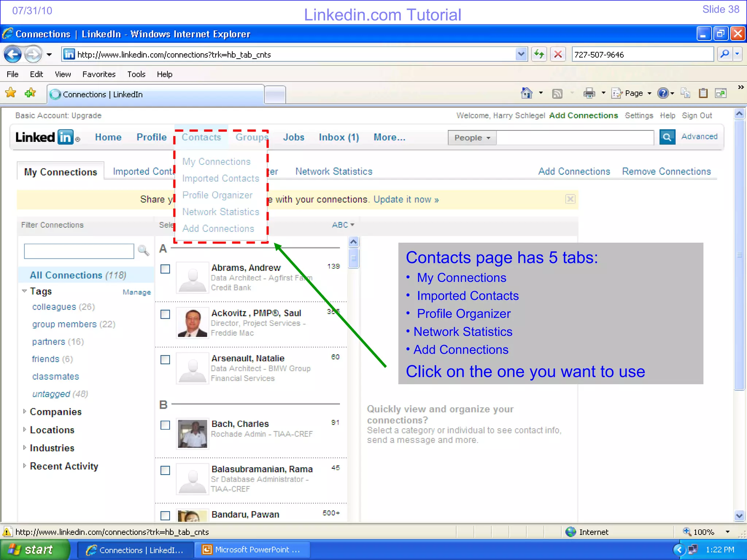The width and height of the screenshot is (747, 560).
Task: Click the last command bar icon before chevron
Action: pyautogui.click(x=721, y=93)
